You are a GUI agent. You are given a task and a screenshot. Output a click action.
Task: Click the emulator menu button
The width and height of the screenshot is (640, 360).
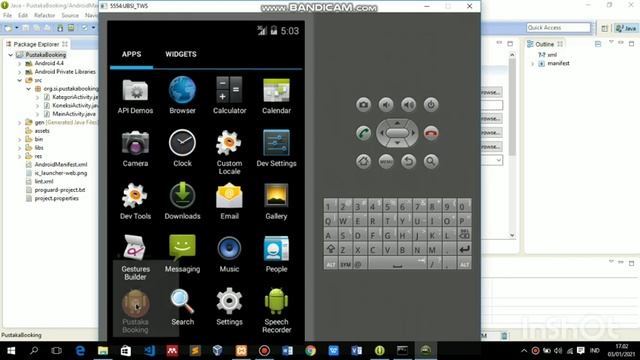tap(386, 161)
